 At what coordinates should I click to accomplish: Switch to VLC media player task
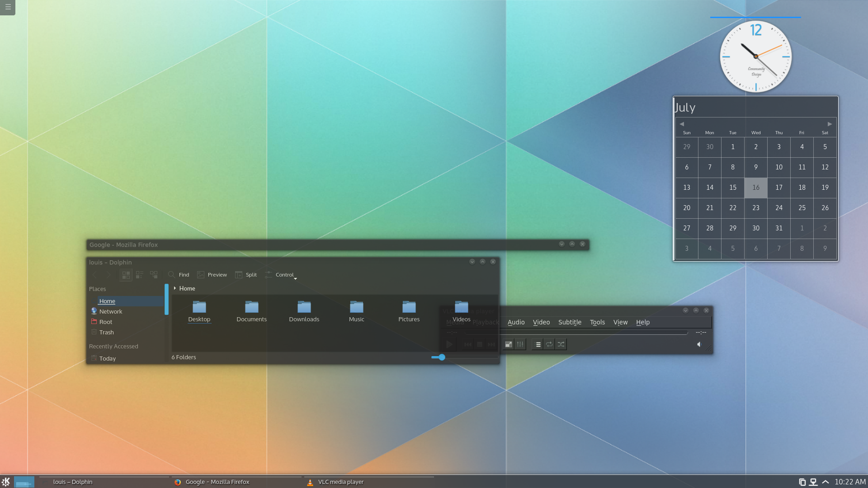pos(369,482)
